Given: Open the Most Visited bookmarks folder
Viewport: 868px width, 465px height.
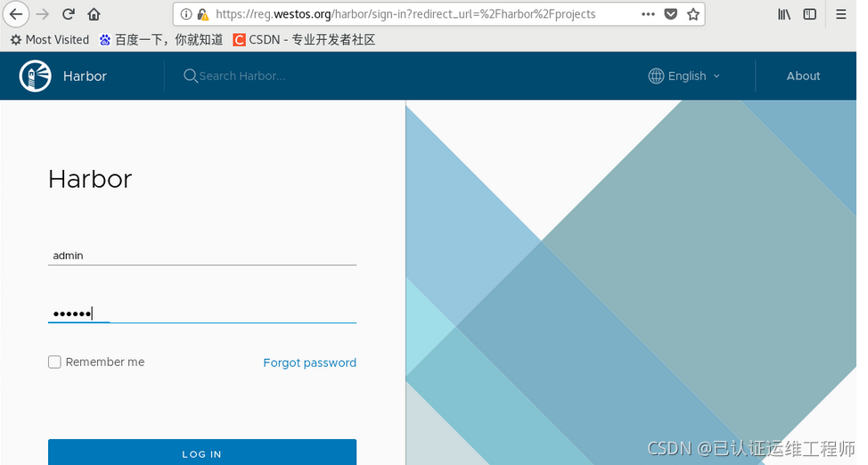Looking at the screenshot, I should (50, 39).
